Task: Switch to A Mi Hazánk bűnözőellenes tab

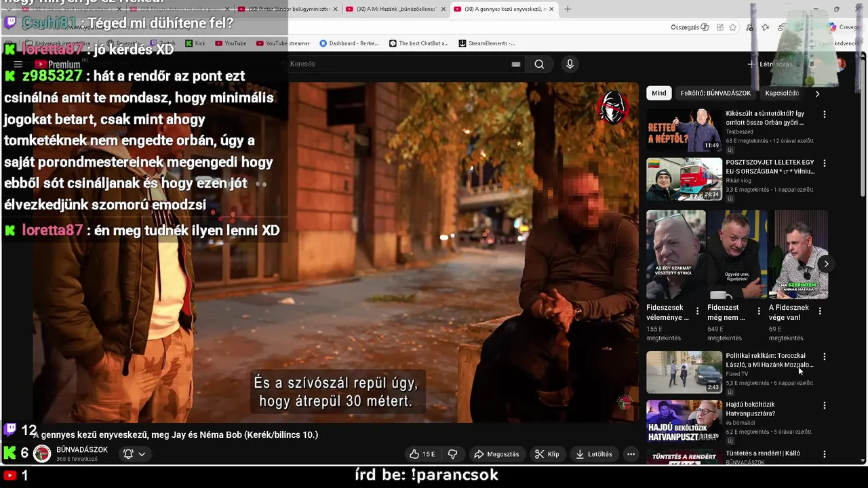Action: pos(396,9)
